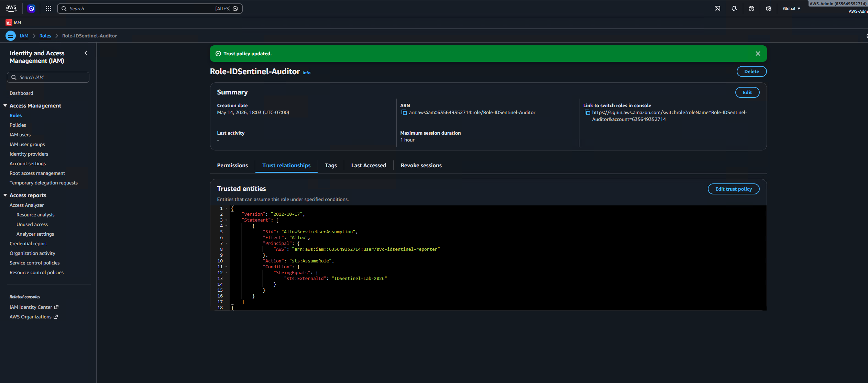Switch to the Last Accessed tab
This screenshot has width=868, height=383.
[x=369, y=166]
